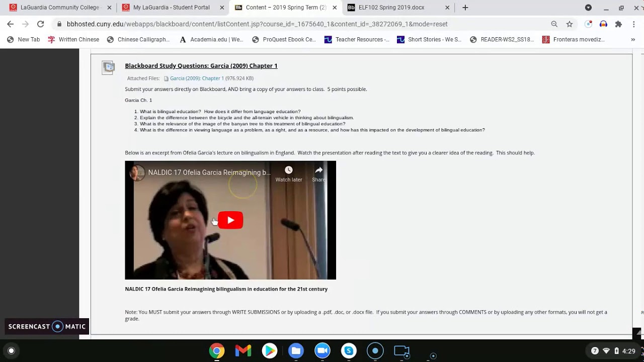Open the Screencast-O-Matic recorder extension icon
Image resolution: width=644 pixels, height=362 pixels.
coord(588,24)
